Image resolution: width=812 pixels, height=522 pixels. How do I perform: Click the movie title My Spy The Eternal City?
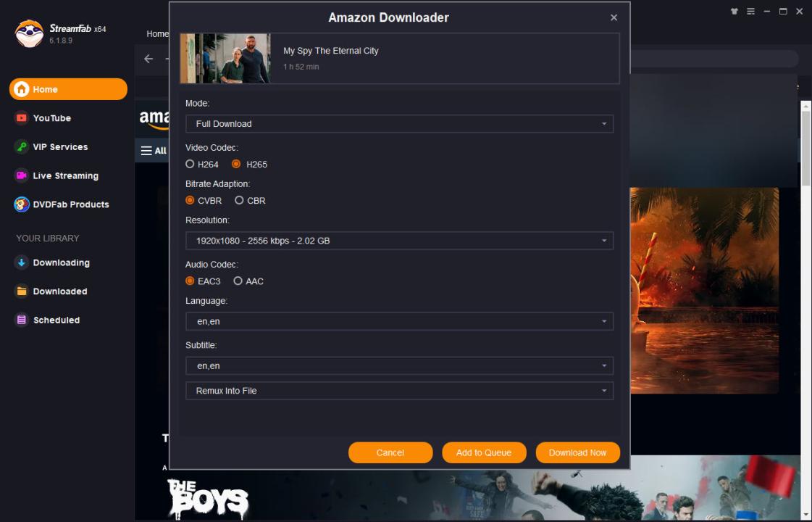click(x=331, y=51)
